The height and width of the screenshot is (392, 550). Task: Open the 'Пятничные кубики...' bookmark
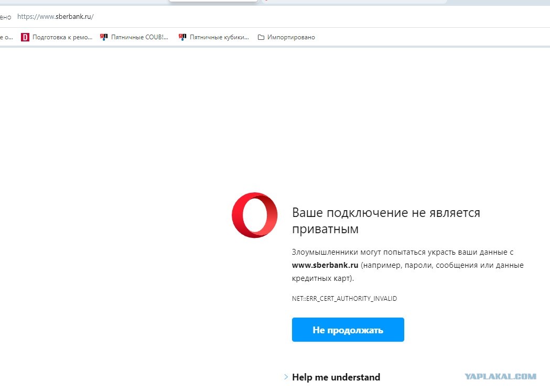click(x=214, y=37)
